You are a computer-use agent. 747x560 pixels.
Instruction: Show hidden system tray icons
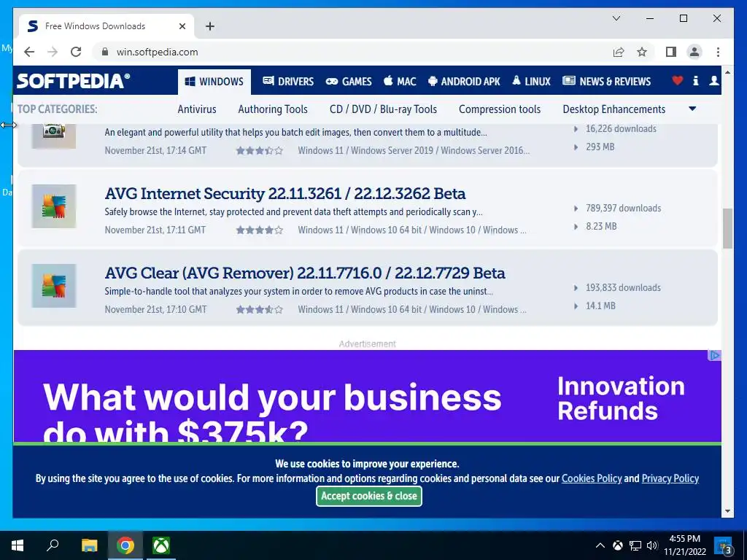600,545
